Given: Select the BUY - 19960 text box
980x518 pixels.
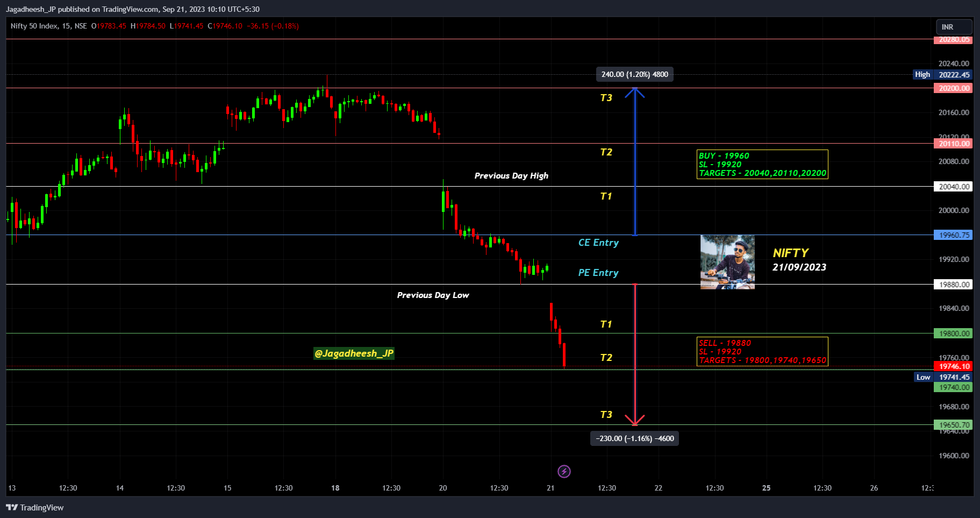Looking at the screenshot, I should [762, 165].
